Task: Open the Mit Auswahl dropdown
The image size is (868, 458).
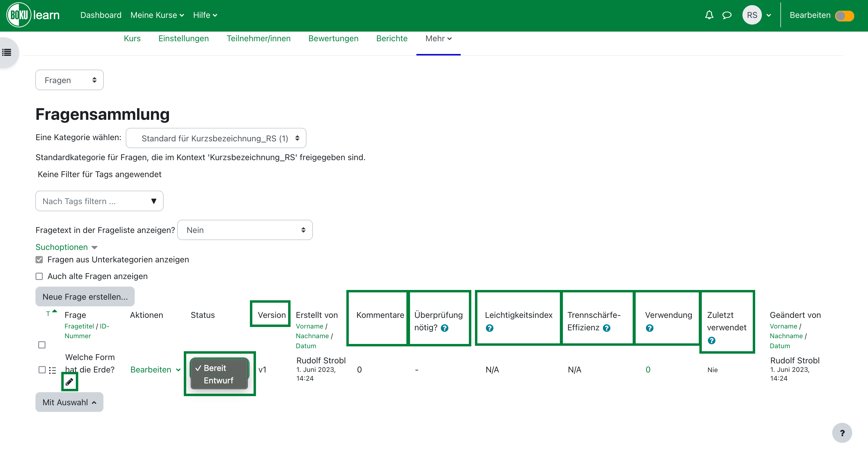Action: [x=69, y=402]
